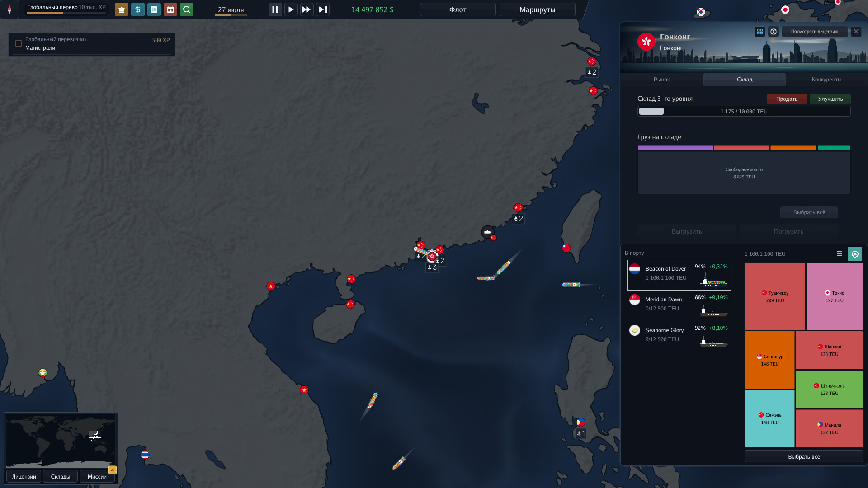The image size is (868, 488).
Task: Click the Погрузить button
Action: point(788,231)
